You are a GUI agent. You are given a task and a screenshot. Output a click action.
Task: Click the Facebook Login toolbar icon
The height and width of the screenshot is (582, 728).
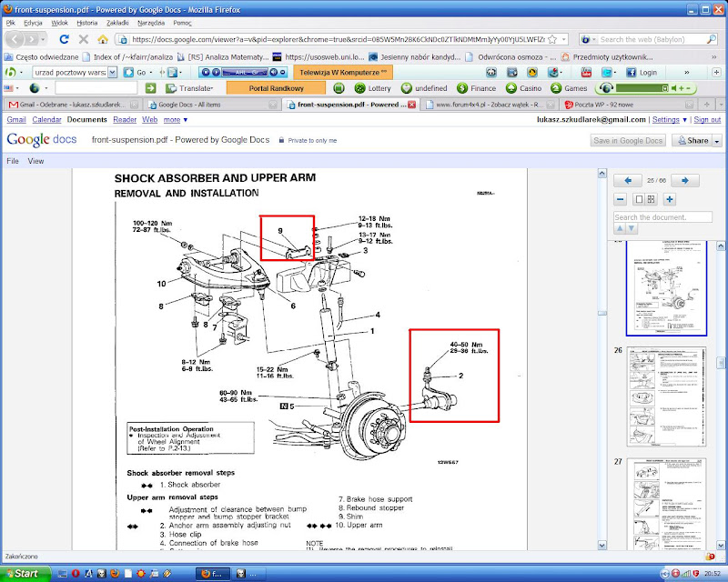coord(642,73)
